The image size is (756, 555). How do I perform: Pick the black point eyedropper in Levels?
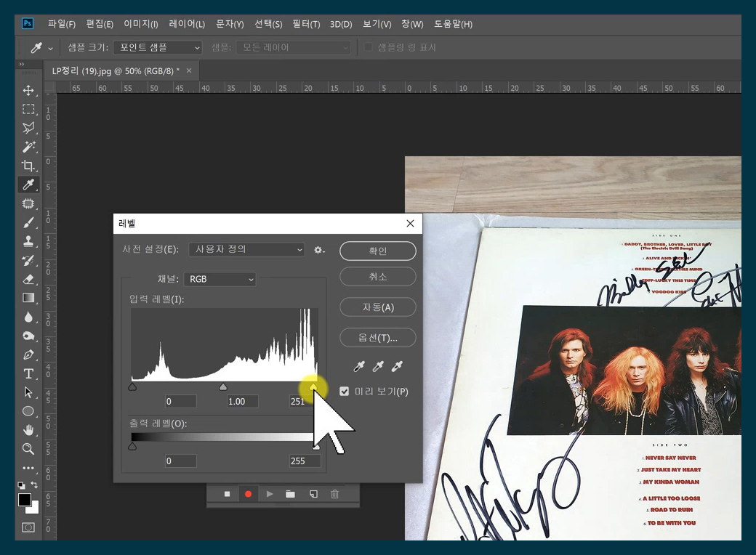[359, 367]
